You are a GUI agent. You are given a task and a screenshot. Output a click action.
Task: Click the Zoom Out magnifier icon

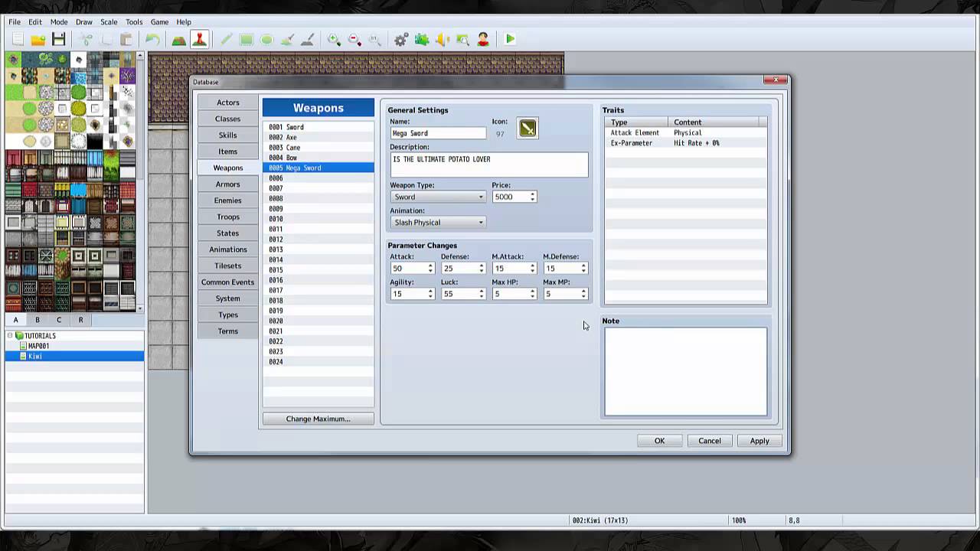click(x=354, y=39)
